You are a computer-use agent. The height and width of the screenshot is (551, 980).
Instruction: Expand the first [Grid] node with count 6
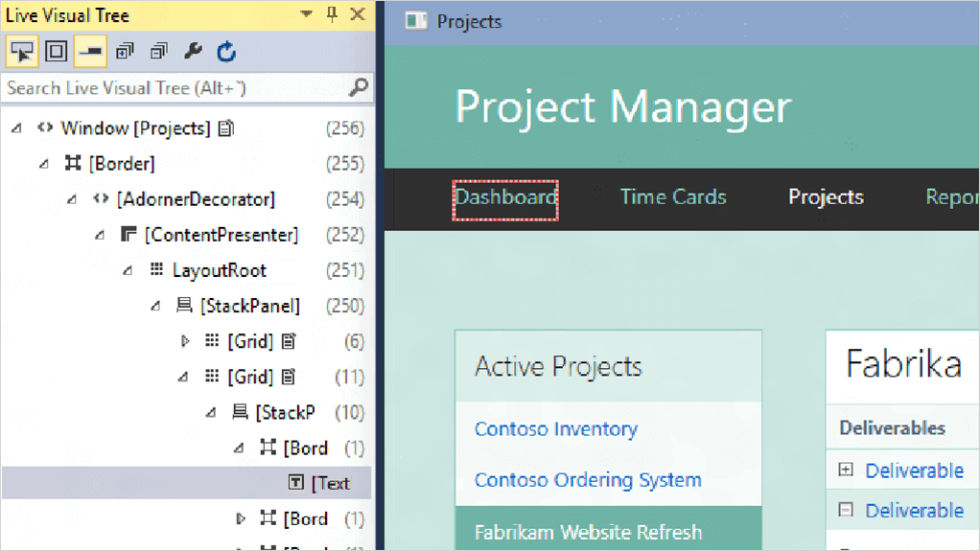185,342
